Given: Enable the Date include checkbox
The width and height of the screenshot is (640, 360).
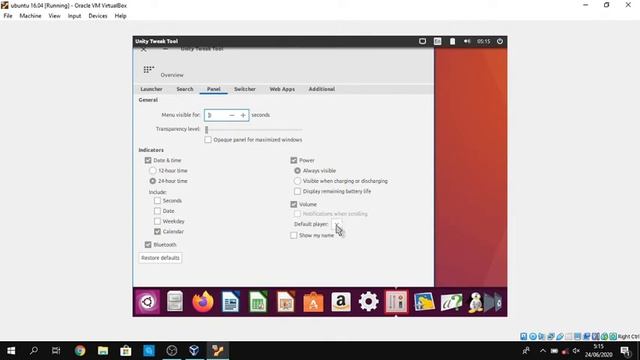Looking at the screenshot, I should click(157, 211).
